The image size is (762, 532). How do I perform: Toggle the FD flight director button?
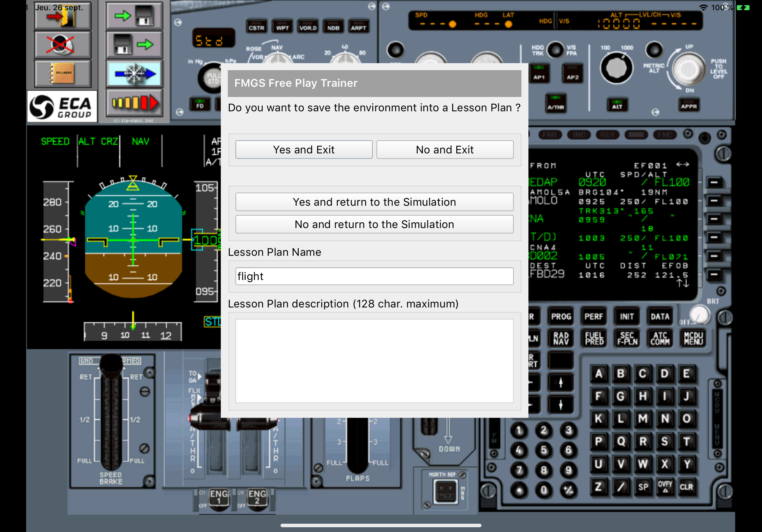tap(200, 105)
